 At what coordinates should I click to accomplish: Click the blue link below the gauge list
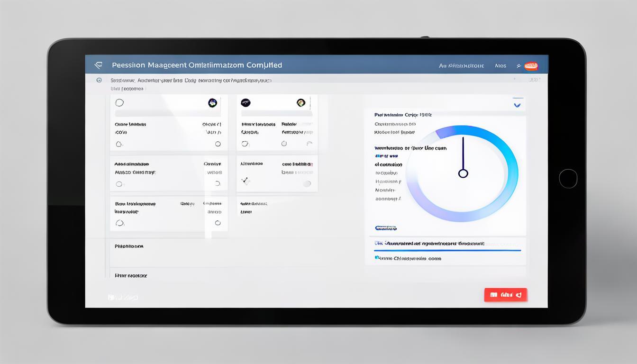(x=386, y=228)
